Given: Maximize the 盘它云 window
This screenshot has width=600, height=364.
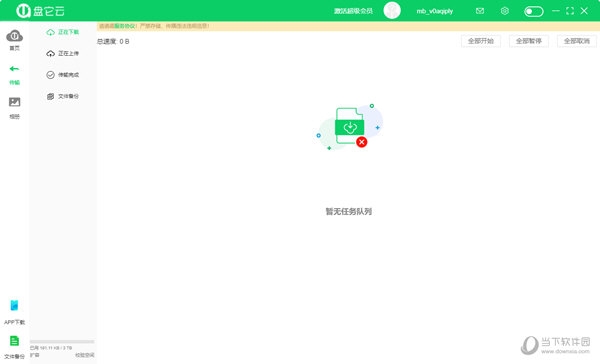Looking at the screenshot, I should pos(570,11).
